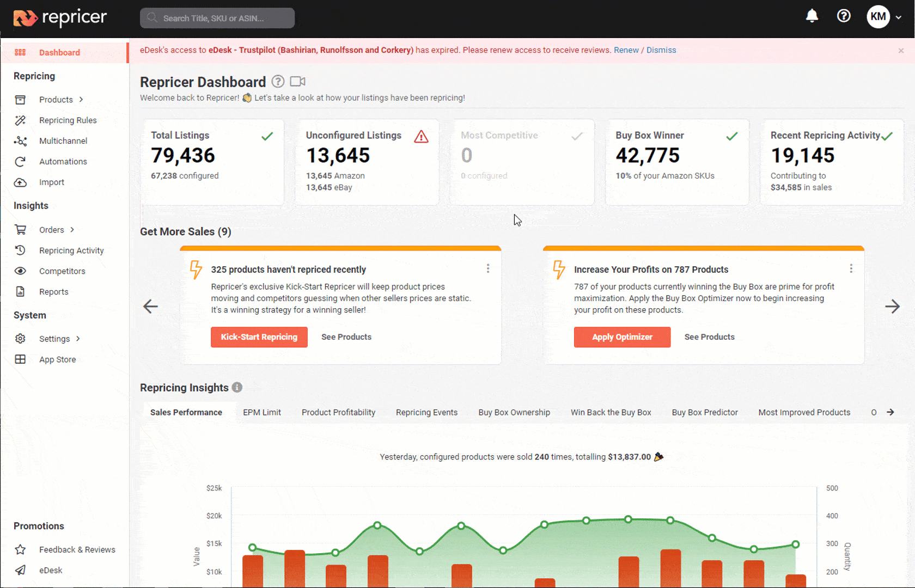
Task: Open Automations in sidebar
Action: click(63, 162)
